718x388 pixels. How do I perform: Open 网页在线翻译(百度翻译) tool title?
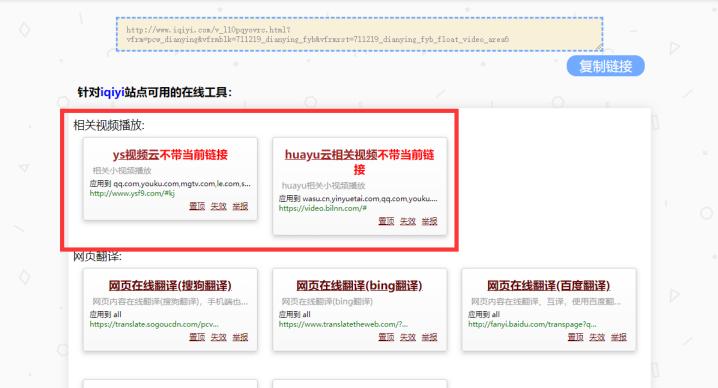(549, 286)
